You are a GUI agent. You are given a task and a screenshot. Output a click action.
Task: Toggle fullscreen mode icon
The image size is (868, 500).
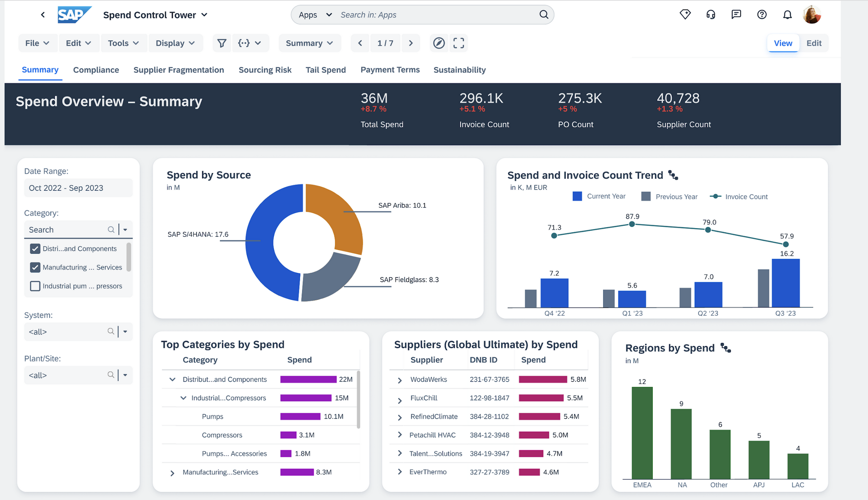[x=458, y=43]
